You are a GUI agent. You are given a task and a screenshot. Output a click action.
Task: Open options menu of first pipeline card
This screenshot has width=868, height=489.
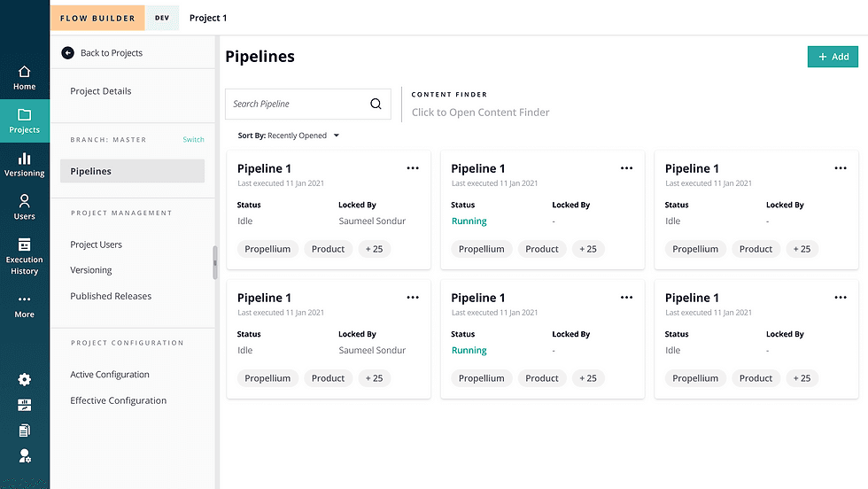coord(413,168)
